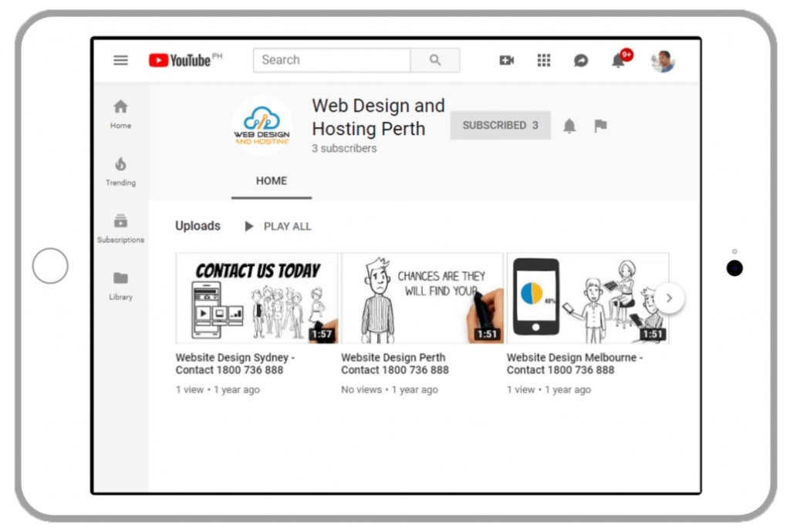Click the Web Design and Hosting Perth title
Viewport: 790px width, 532px height.
coord(378,117)
